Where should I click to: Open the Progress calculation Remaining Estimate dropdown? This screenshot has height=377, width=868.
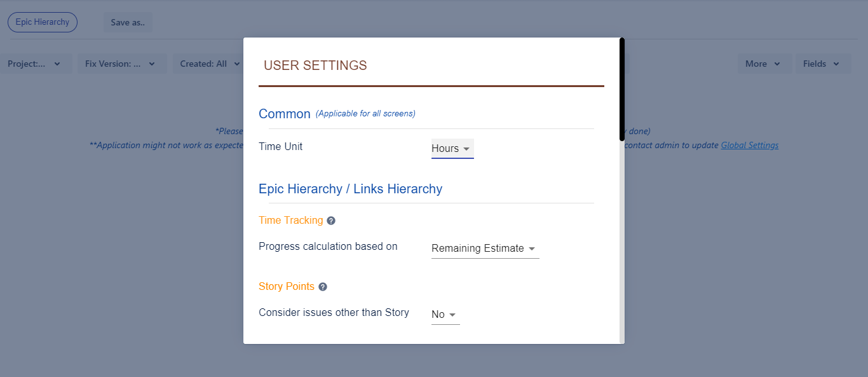click(x=485, y=249)
